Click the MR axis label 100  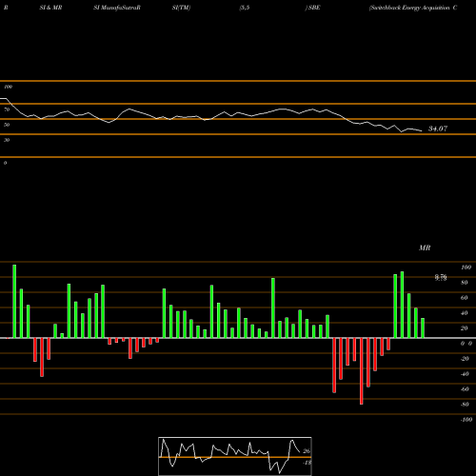[x=466, y=268]
